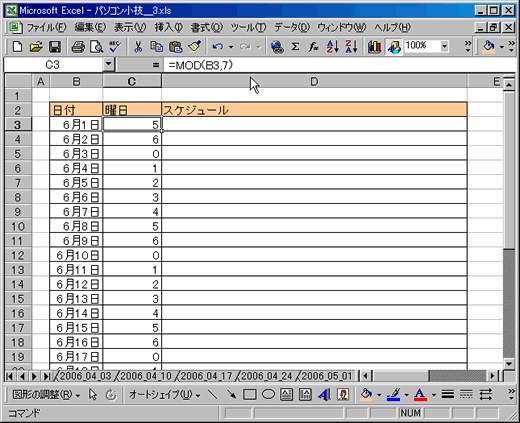This screenshot has height=423, width=520.
Task: Switch to the 2006_04_10 sheet tab
Action: tap(146, 376)
